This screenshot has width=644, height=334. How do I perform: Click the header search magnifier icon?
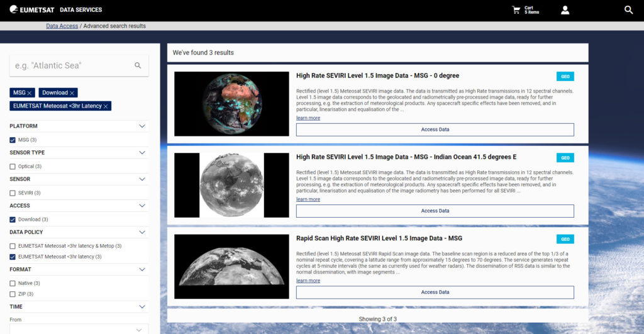[628, 10]
